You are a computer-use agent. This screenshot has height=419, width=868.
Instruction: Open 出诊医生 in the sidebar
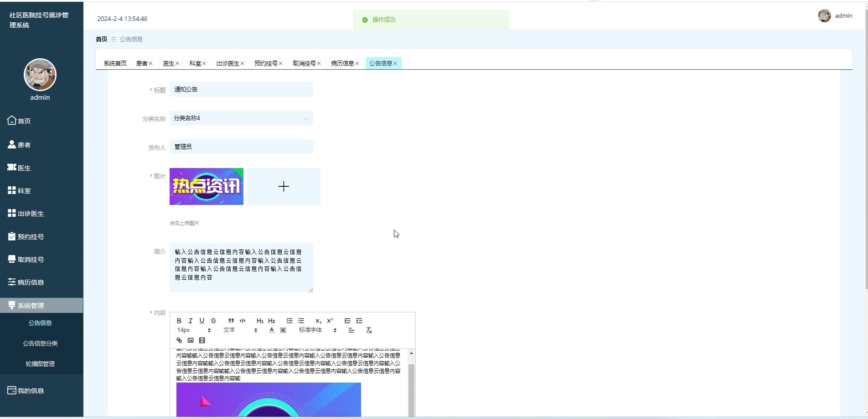tap(41, 213)
